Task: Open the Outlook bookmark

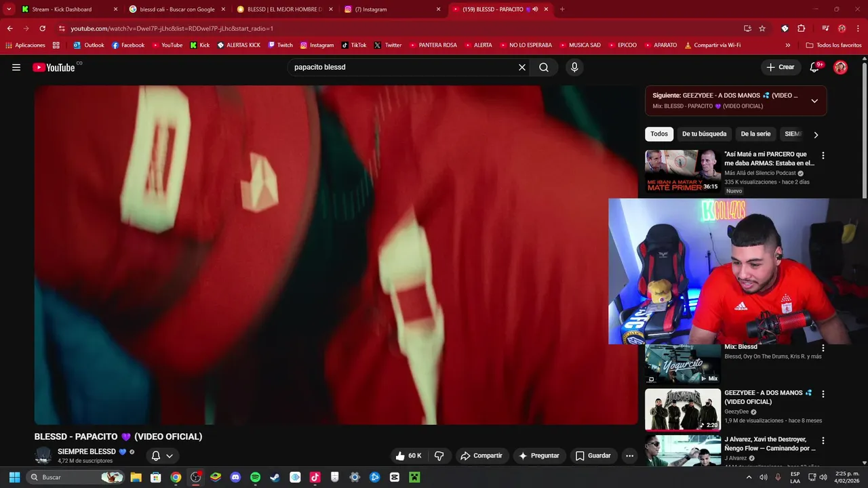Action: pos(89,45)
